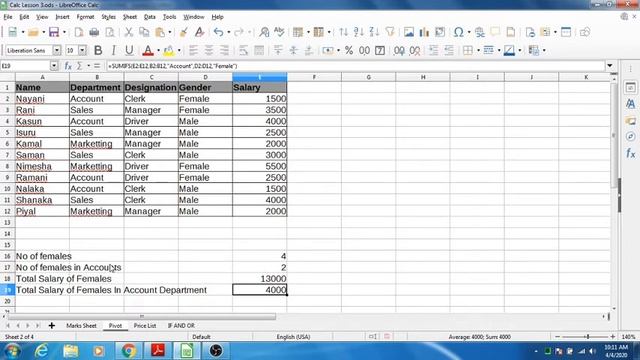The image size is (640, 360).
Task: Toggle Merge and Center Cells
Action: 259,50
